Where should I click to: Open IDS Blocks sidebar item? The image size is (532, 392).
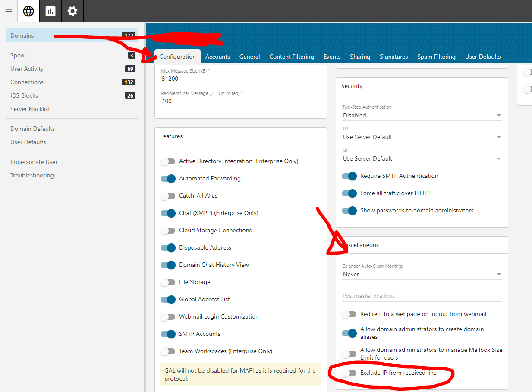(x=24, y=95)
